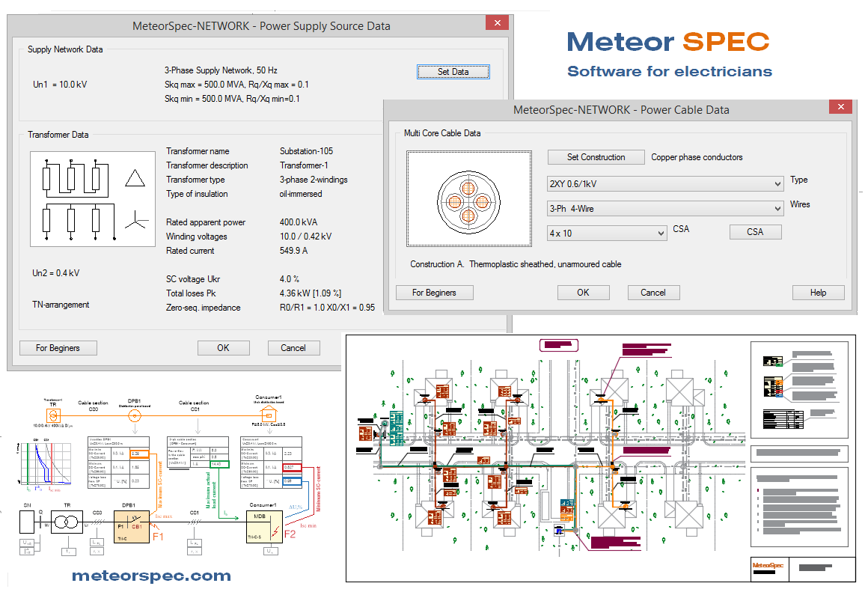Screen dimensions: 868x601
Task: Close the Power Cable Data window
Action: click(x=840, y=107)
